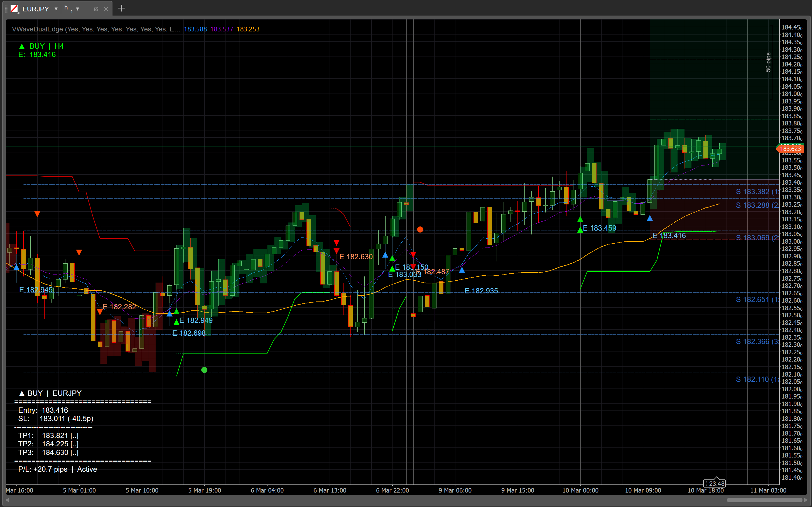This screenshot has width=812, height=507.
Task: Close the EURJPY chart tab
Action: (x=106, y=9)
